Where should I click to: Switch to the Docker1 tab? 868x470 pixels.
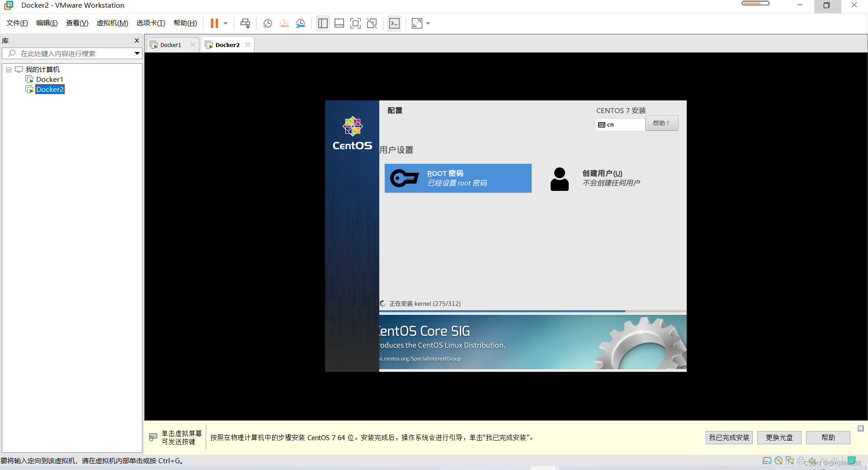pos(170,45)
